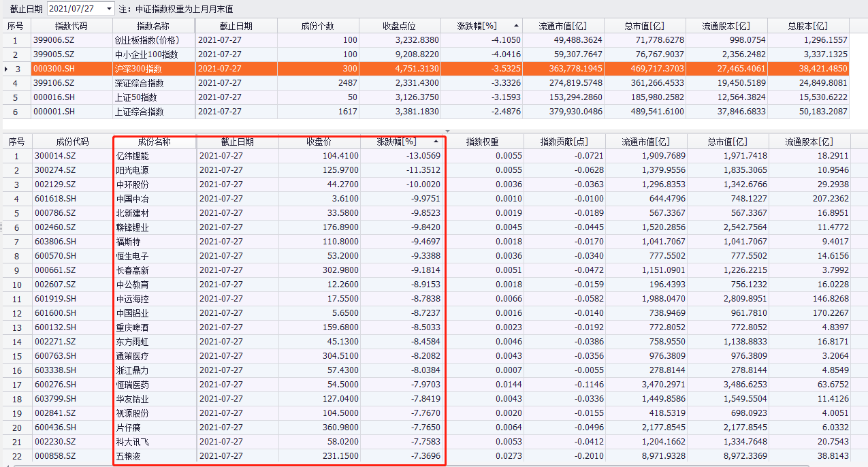The image size is (868, 467).
Task: Select the 创业板指数(价格) index row
Action: click(x=425, y=40)
